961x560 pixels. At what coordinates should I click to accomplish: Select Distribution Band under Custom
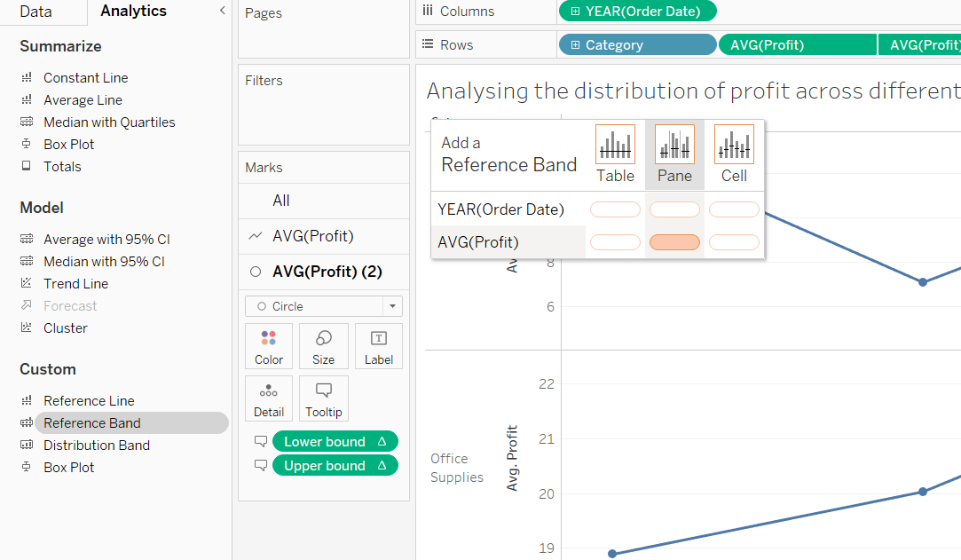coord(96,446)
